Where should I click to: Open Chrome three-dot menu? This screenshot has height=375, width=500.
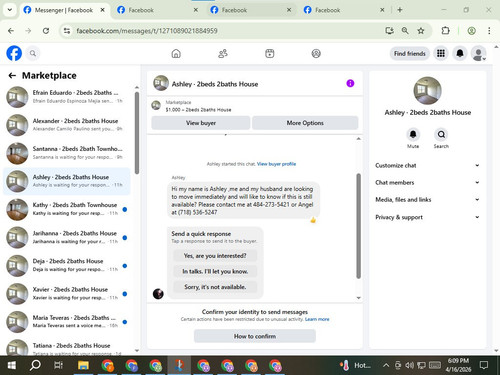pos(489,31)
